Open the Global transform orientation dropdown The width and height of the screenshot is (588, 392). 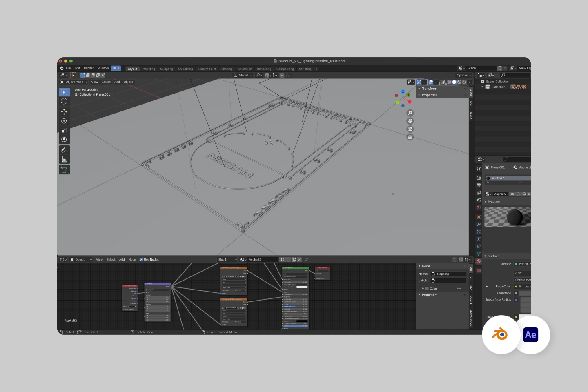pyautogui.click(x=243, y=75)
